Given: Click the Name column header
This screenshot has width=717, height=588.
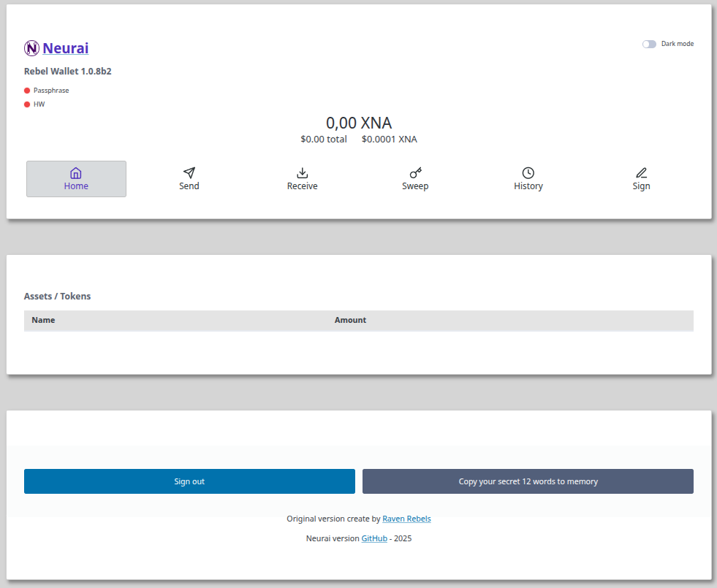Looking at the screenshot, I should [43, 320].
